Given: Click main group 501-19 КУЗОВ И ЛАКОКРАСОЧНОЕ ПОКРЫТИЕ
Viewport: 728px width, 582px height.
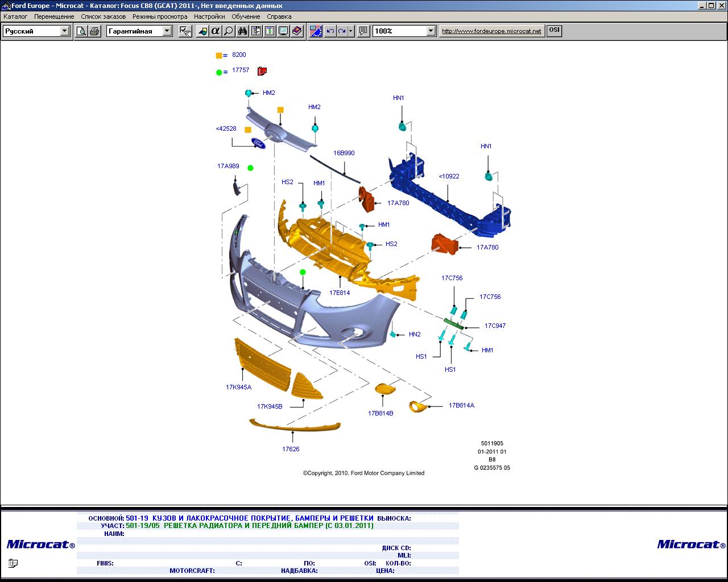Looking at the screenshot, I should click(250, 518).
